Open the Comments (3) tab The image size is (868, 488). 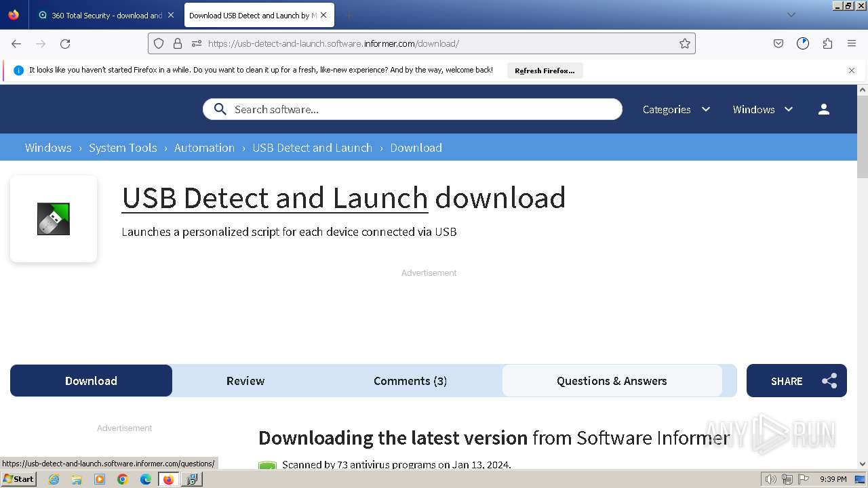(x=410, y=381)
